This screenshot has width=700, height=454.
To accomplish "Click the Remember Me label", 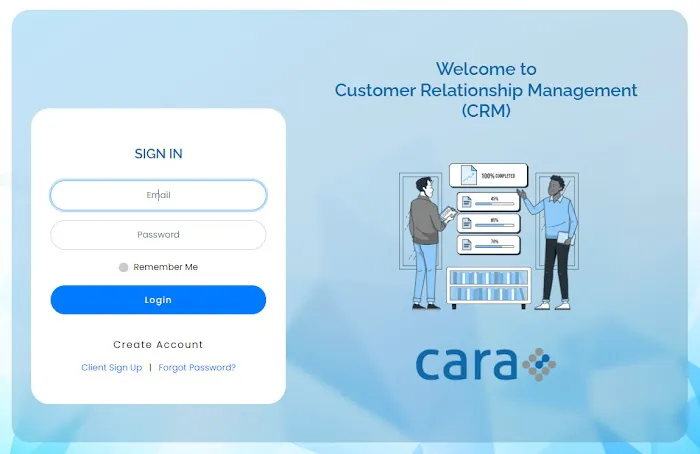I will pos(166,267).
